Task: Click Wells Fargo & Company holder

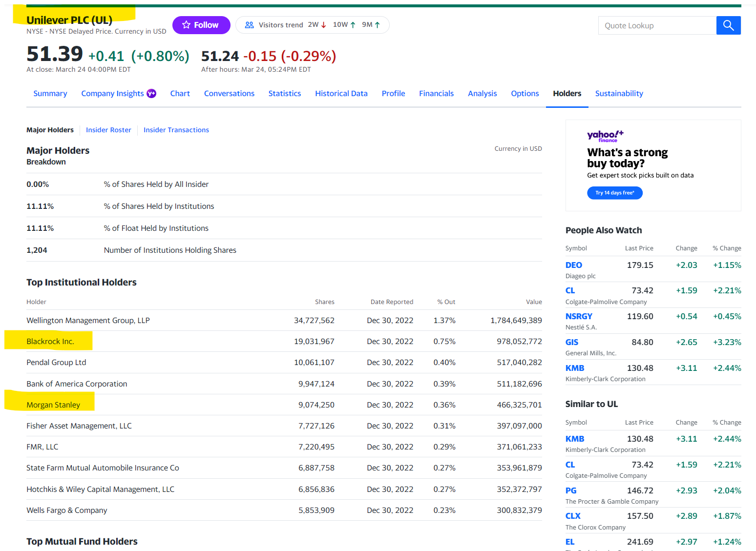Action: tap(67, 510)
